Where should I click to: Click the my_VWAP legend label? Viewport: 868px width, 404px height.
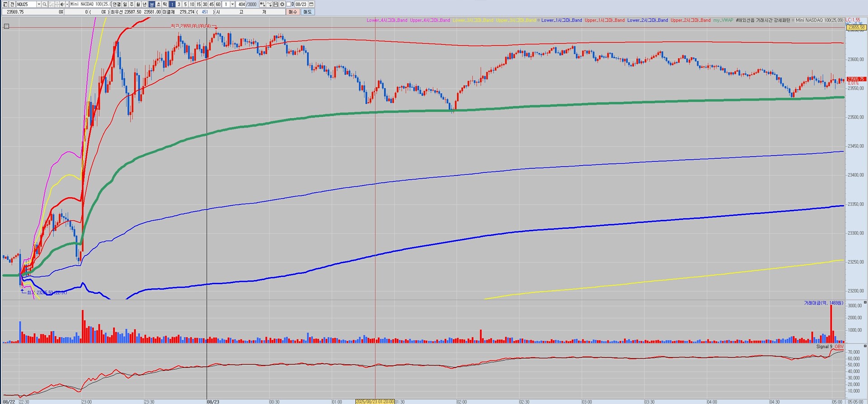[x=723, y=20]
